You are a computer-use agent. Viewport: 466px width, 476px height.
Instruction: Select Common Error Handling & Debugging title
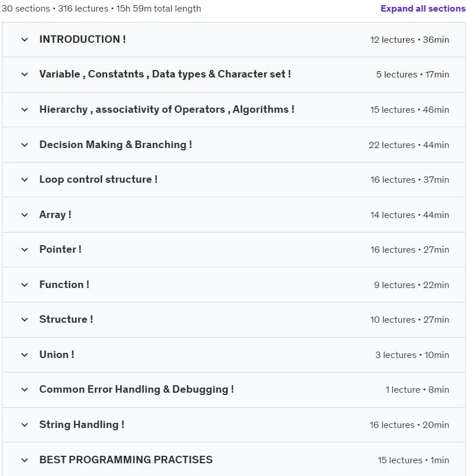point(137,389)
